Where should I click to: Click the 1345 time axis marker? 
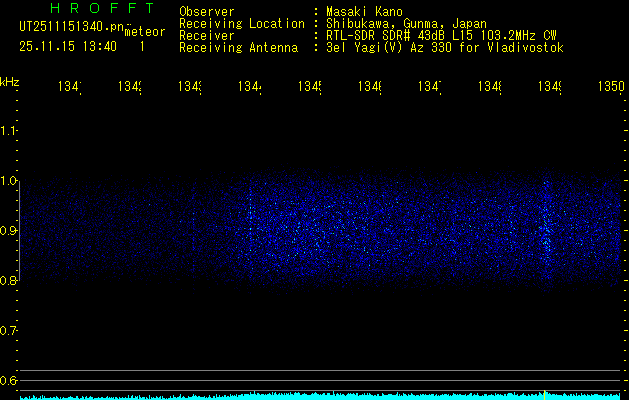(309, 88)
